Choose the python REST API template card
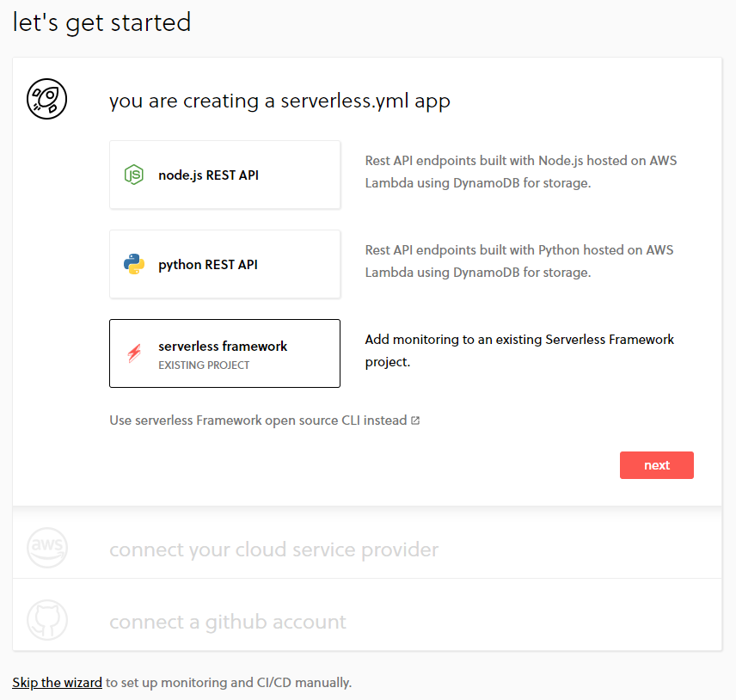This screenshot has height=700, width=736. (x=224, y=264)
